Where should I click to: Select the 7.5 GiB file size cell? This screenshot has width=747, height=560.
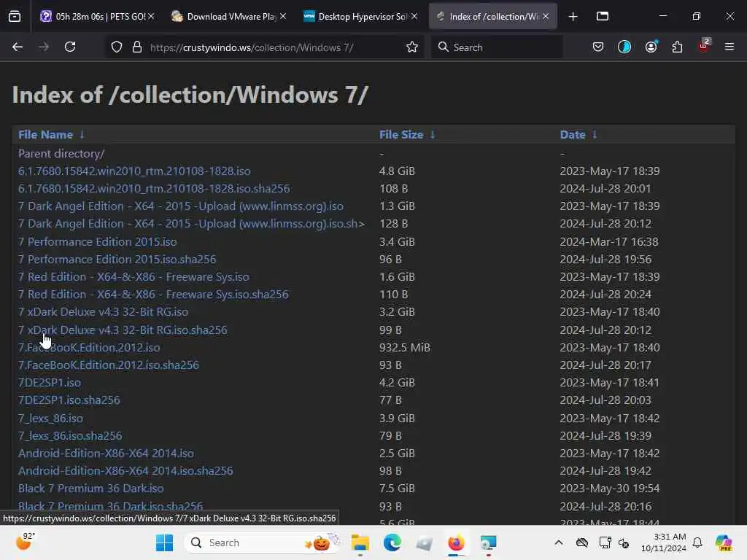tap(397, 489)
